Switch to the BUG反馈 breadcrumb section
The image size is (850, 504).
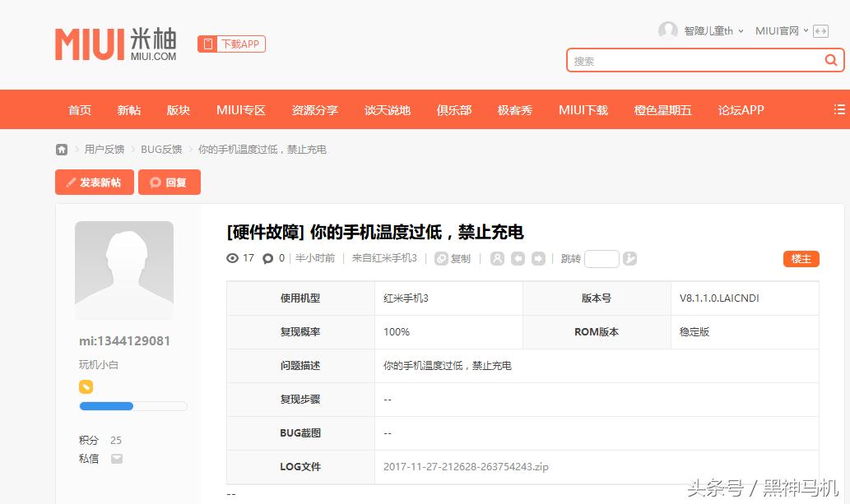point(161,149)
